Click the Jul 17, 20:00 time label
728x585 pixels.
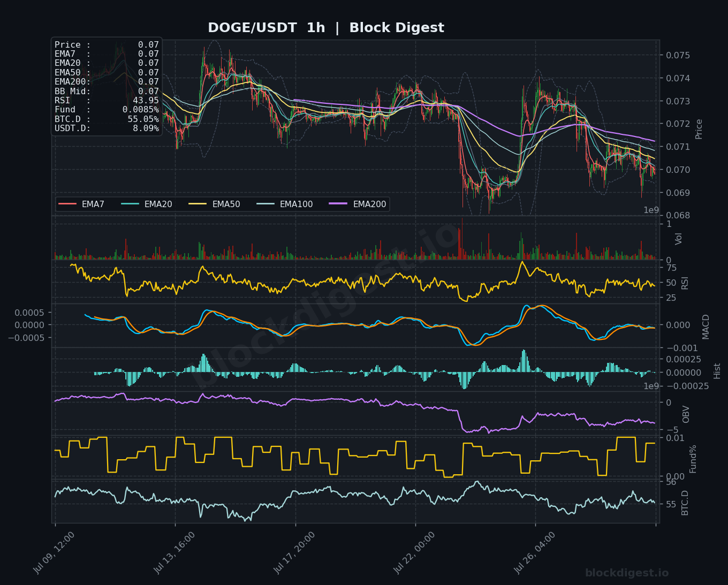[293, 552]
